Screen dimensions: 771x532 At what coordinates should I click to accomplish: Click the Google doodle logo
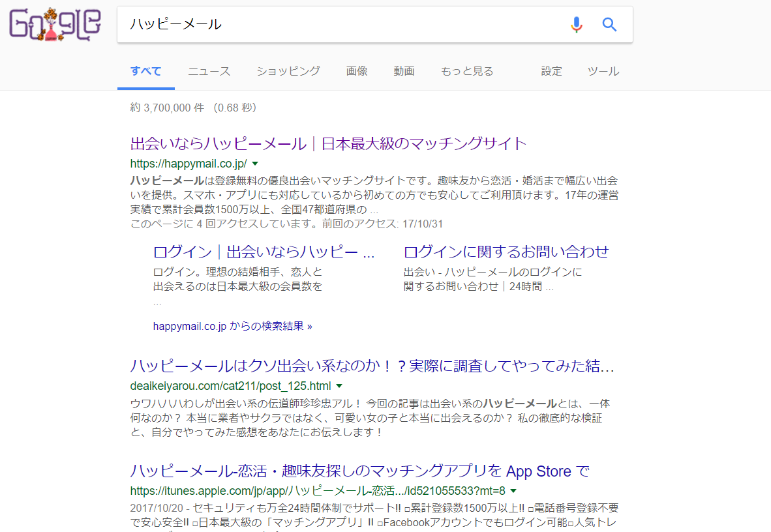pos(55,25)
